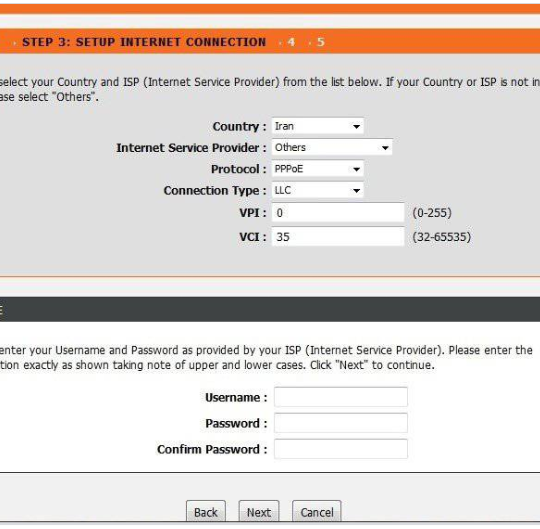Expand the Connection Type dropdown showing LLC
Screen dimensions: 540x529
(317, 190)
